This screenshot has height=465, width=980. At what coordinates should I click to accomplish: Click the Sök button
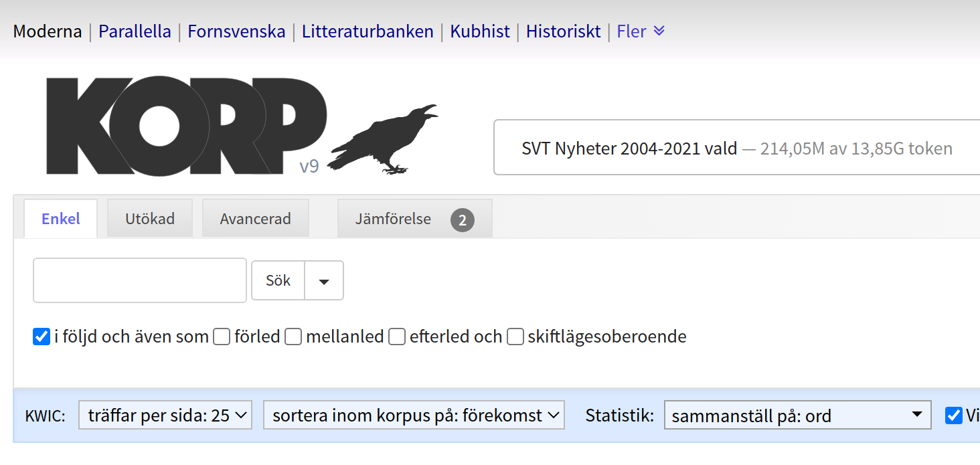[x=277, y=280]
